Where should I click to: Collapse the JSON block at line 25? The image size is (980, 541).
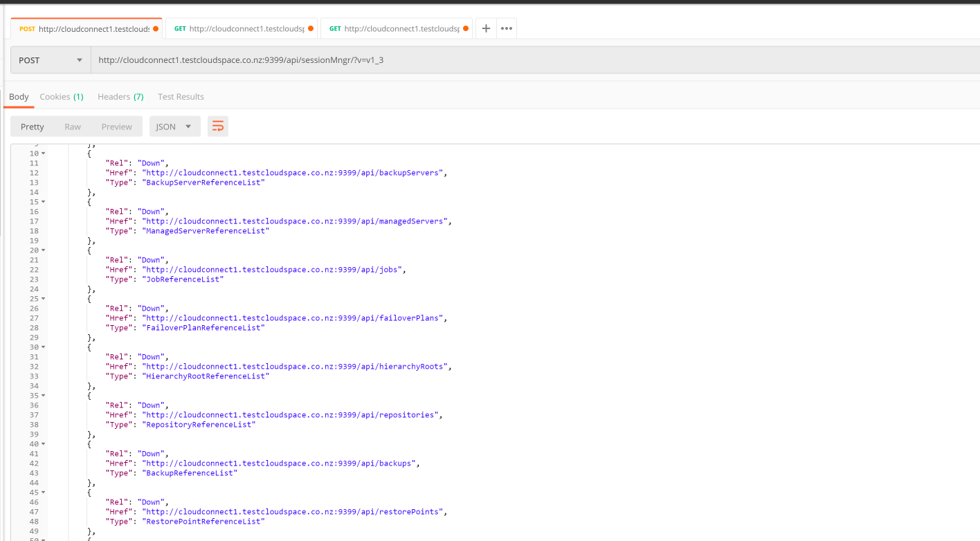tap(43, 298)
